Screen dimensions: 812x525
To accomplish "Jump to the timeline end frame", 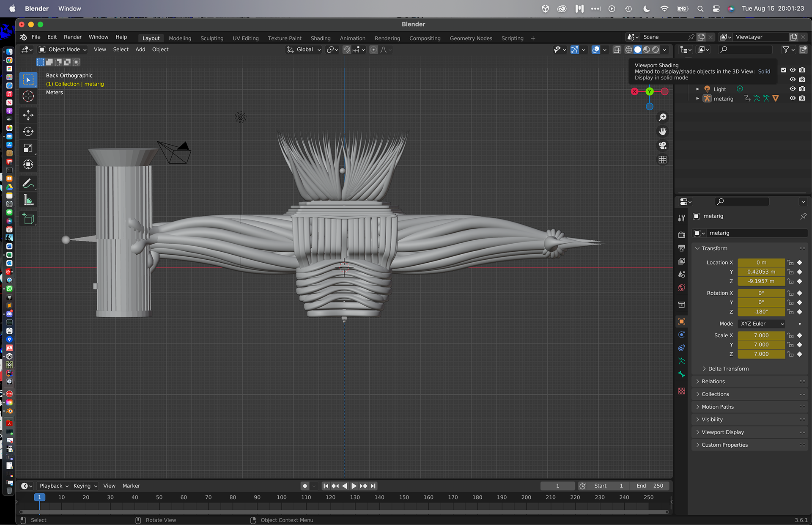I will point(373,486).
